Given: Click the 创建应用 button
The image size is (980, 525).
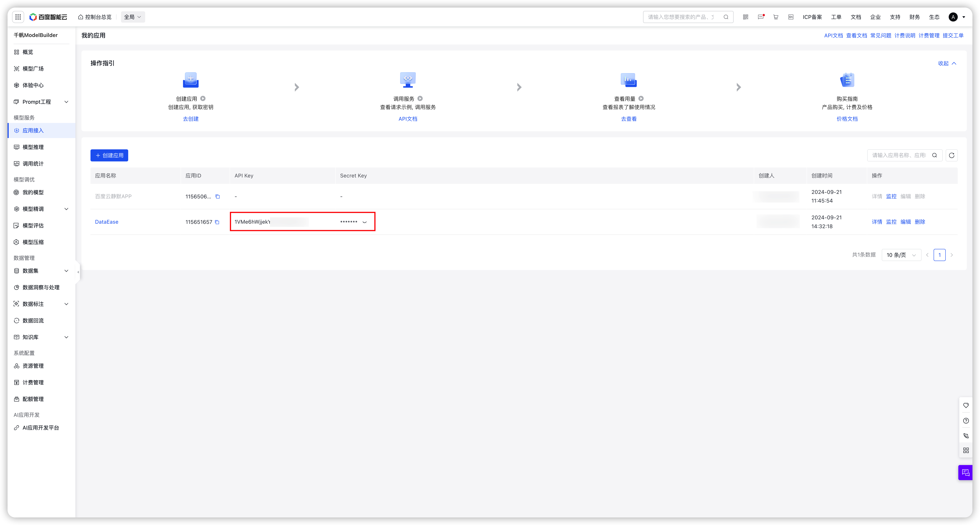Looking at the screenshot, I should (109, 155).
